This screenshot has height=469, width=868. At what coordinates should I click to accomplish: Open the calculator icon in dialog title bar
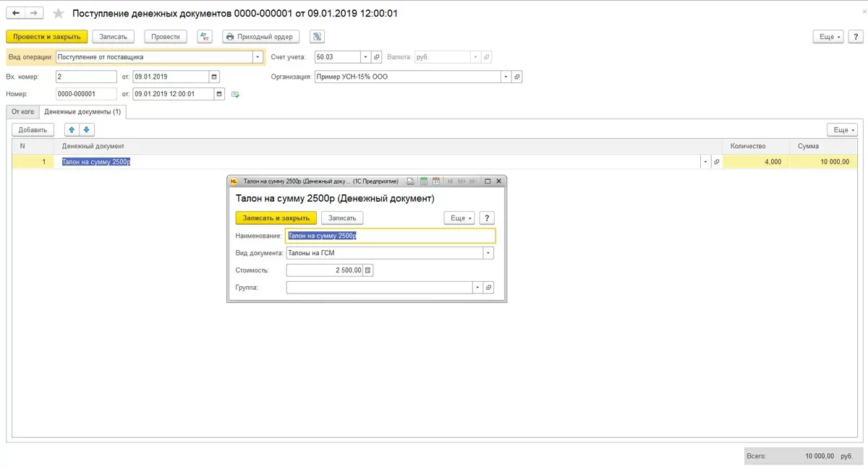coord(425,181)
